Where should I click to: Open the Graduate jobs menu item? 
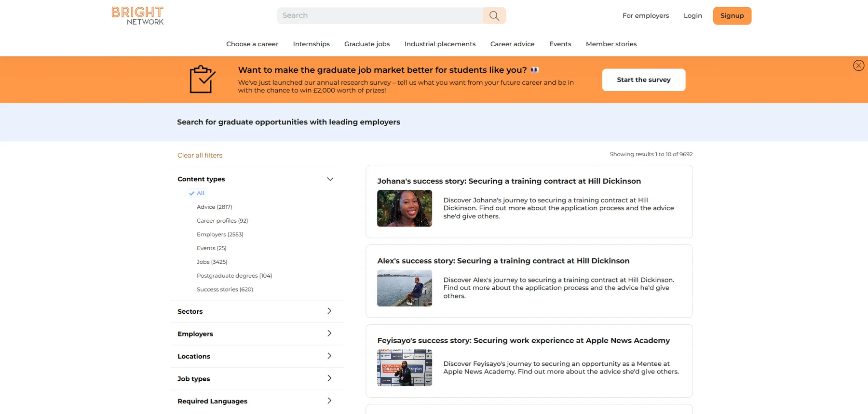(x=366, y=44)
